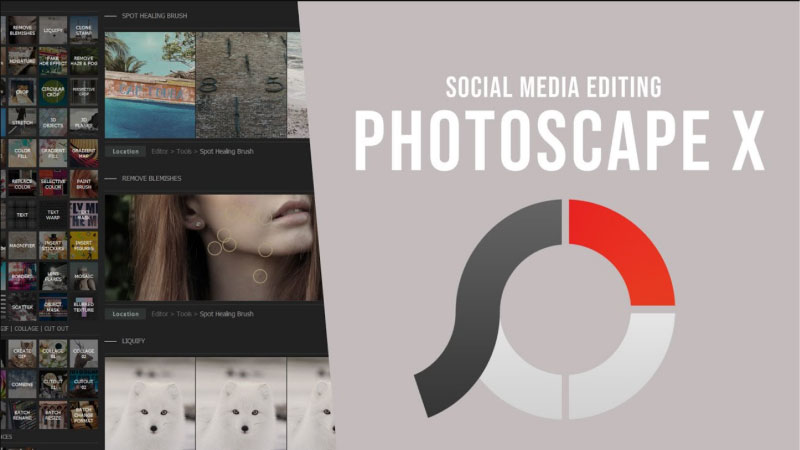Open the Perspective Crop tile
This screenshot has height=450, width=800.
pyautogui.click(x=84, y=92)
